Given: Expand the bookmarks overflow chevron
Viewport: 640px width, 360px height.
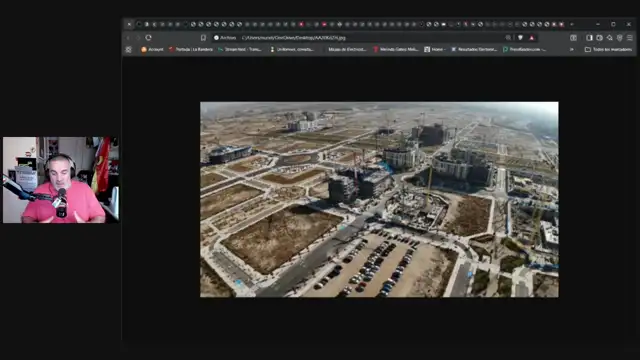Looking at the screenshot, I should coord(571,49).
